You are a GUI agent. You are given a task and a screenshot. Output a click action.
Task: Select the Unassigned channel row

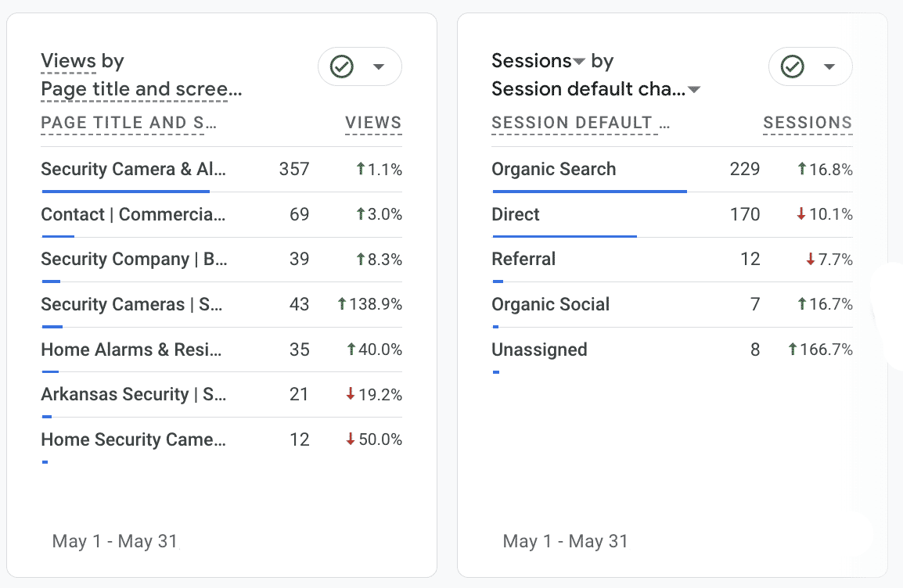pyautogui.click(x=539, y=350)
